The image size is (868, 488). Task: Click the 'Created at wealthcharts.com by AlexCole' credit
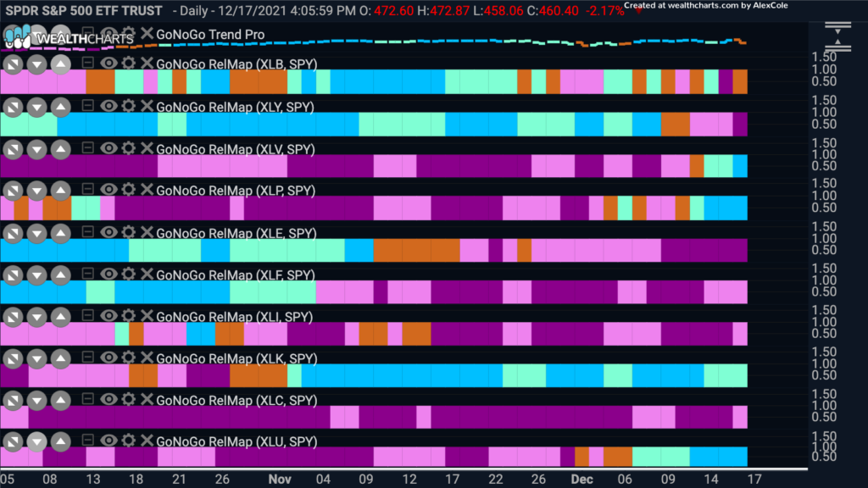[706, 6]
